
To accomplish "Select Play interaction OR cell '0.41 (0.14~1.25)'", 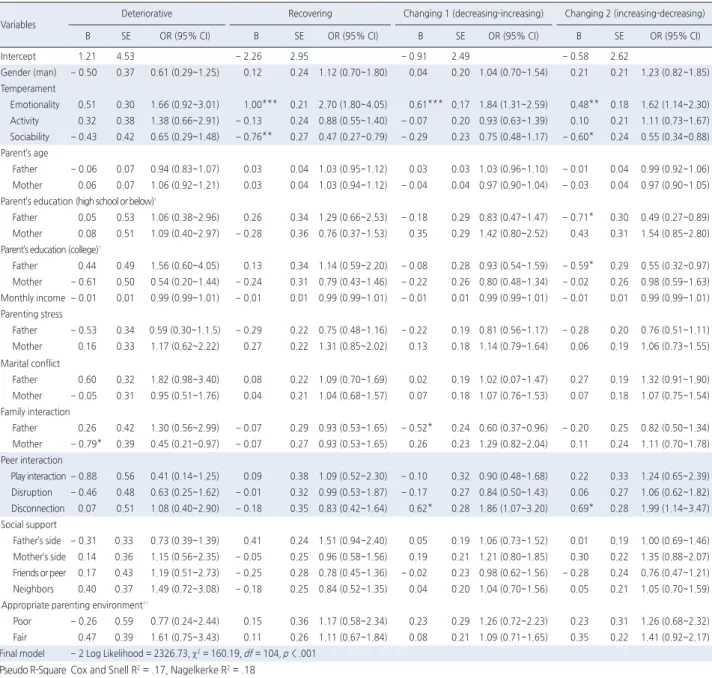I will point(185,476).
